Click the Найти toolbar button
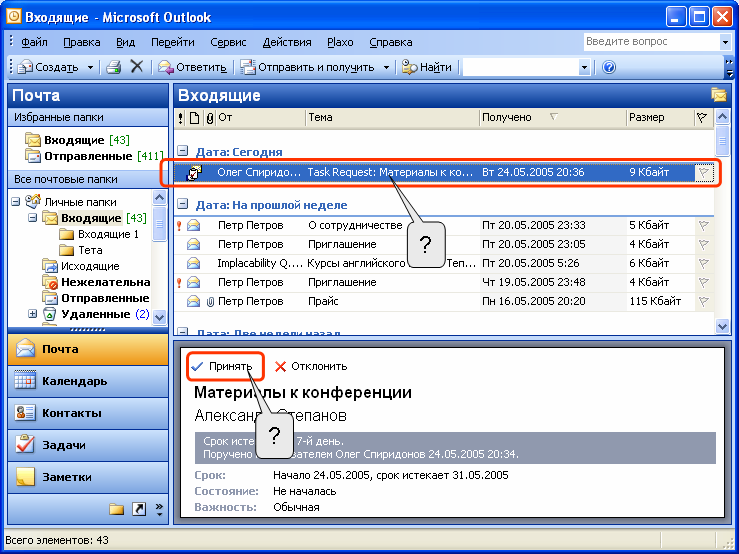 [x=427, y=67]
